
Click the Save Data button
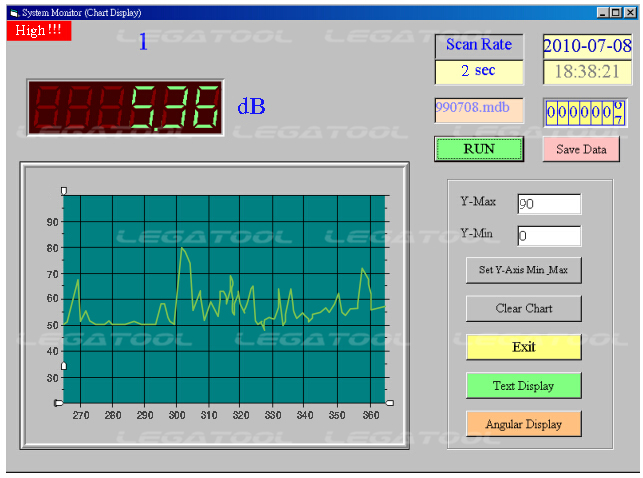[581, 149]
